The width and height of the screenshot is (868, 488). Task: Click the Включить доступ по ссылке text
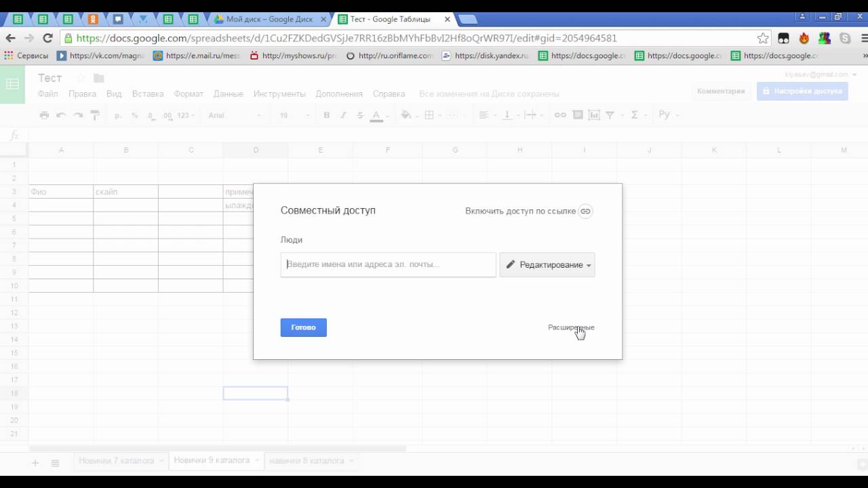(x=520, y=211)
